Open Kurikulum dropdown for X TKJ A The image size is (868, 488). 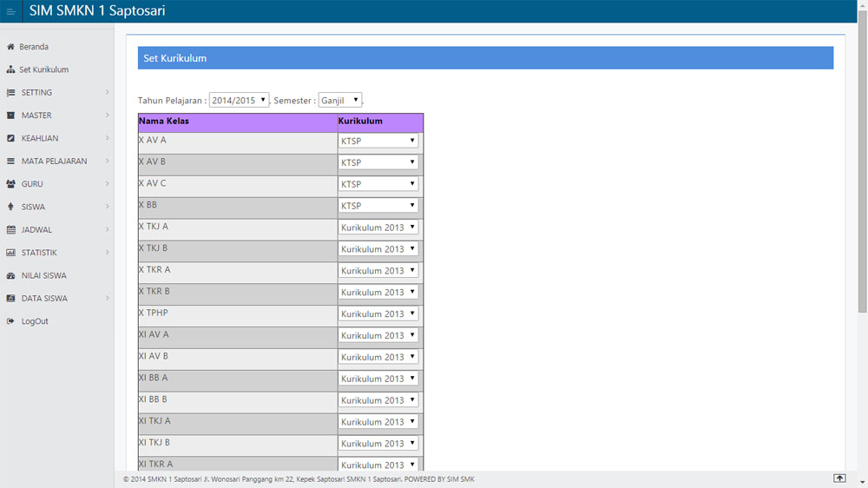(378, 228)
